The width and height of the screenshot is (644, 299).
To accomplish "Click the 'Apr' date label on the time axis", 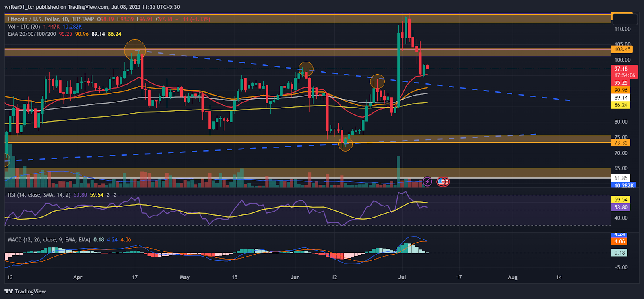I will (78, 277).
